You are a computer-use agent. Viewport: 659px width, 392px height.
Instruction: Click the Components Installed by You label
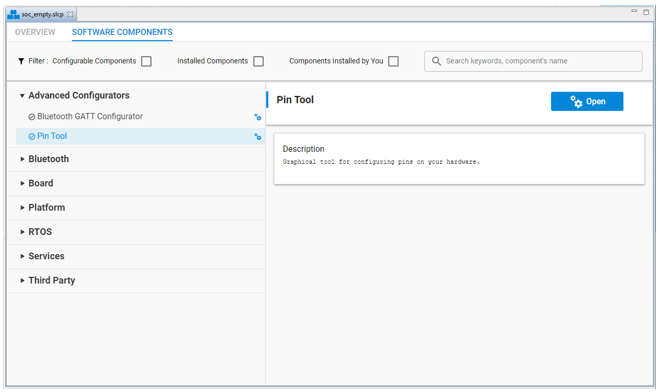tap(336, 61)
